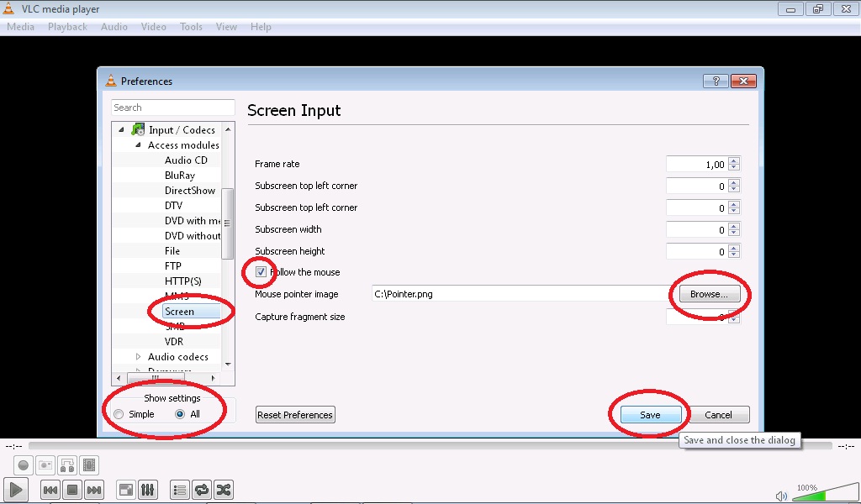This screenshot has height=504, width=861.
Task: Click the VLC cone icon in the main title bar
Action: pos(8,8)
